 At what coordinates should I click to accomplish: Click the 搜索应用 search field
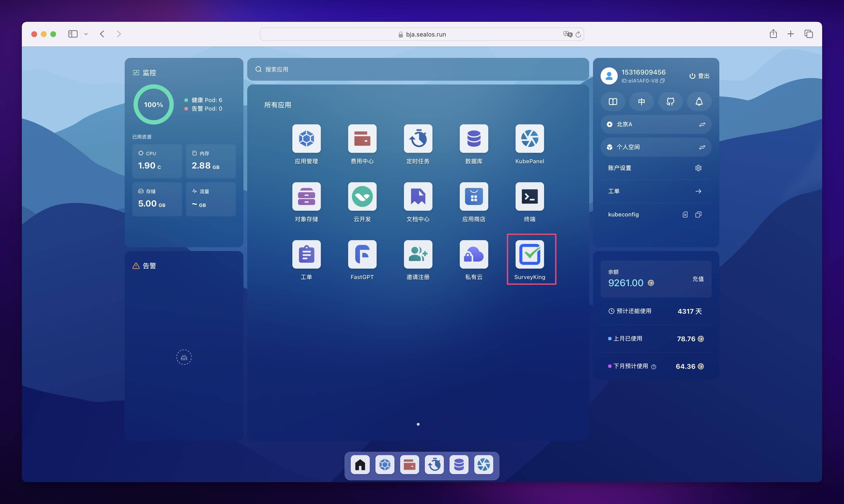coord(418,69)
